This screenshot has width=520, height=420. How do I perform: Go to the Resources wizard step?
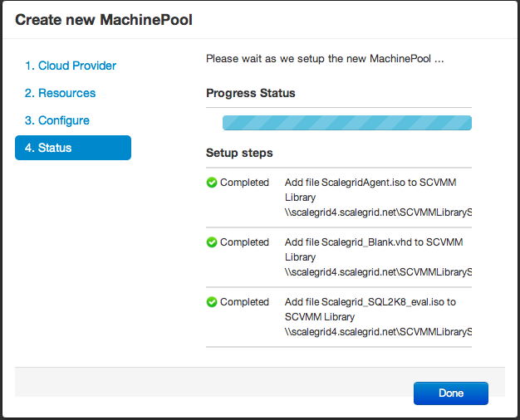click(x=60, y=93)
